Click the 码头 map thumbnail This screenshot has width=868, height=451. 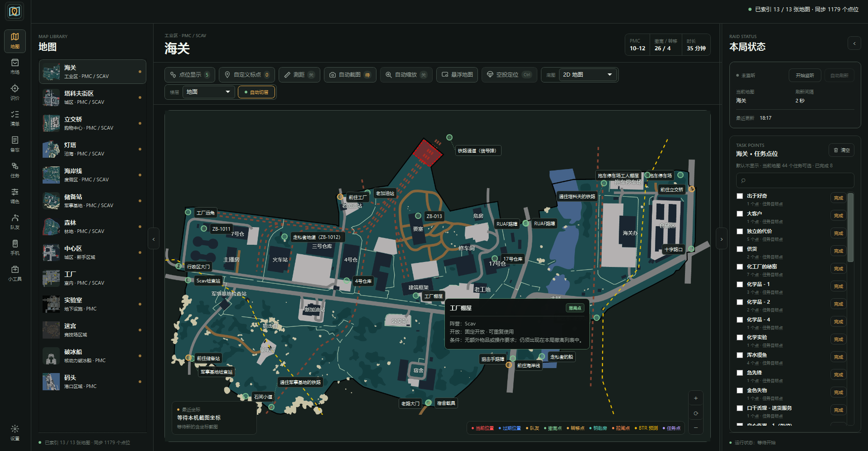[x=51, y=382]
